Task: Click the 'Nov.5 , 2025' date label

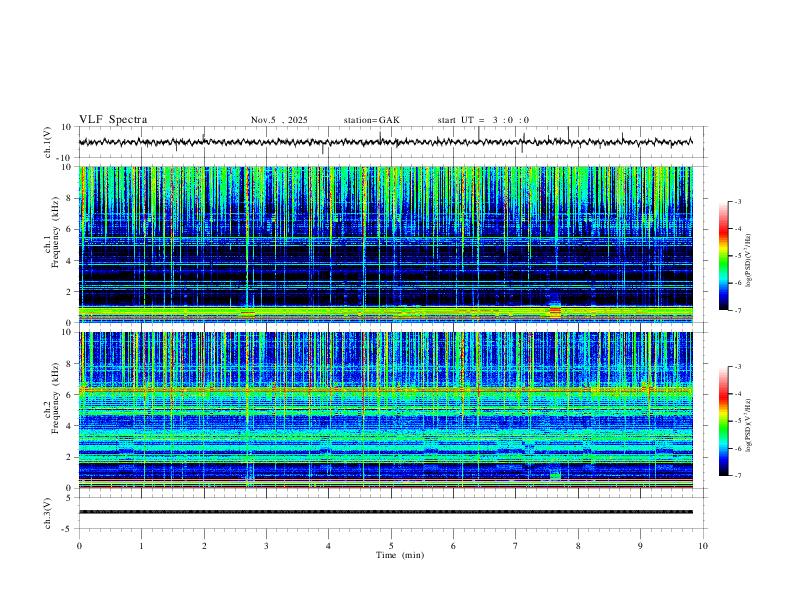Action: pos(279,120)
